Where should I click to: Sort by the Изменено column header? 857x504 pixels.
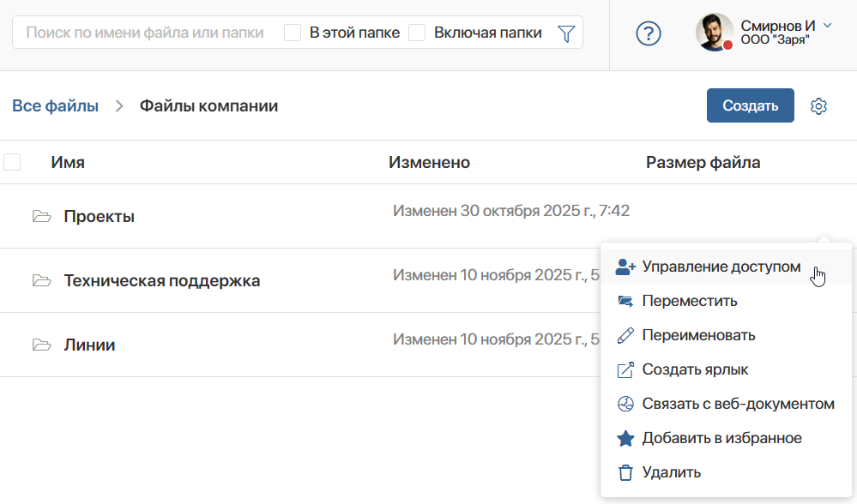tap(429, 162)
